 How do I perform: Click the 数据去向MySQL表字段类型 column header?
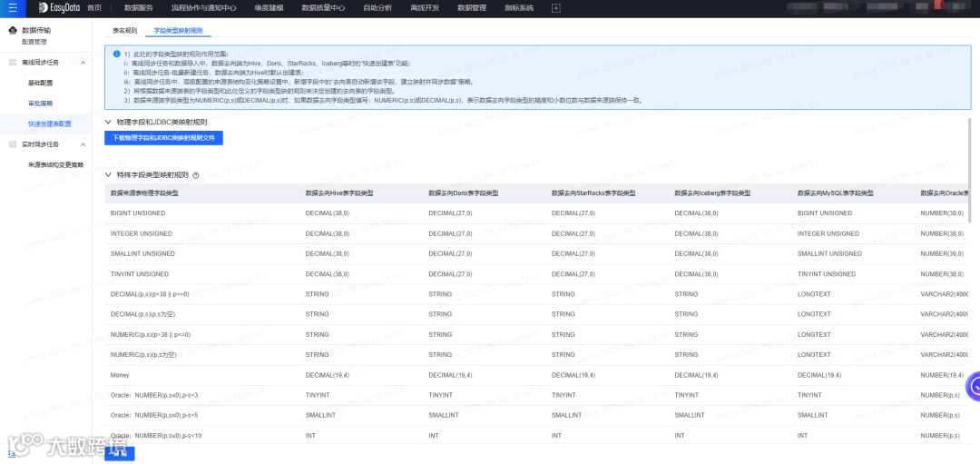(836, 193)
